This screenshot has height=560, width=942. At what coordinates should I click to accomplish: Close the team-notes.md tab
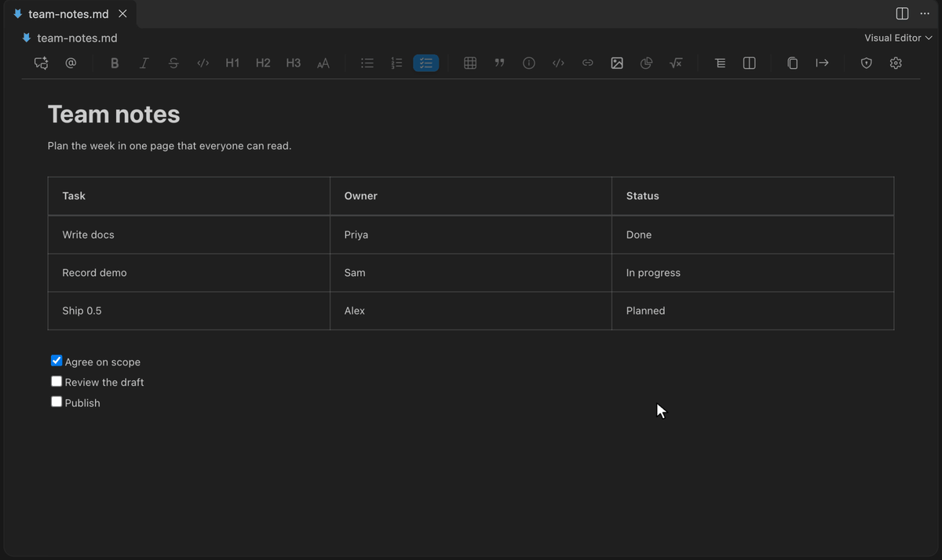pos(122,14)
